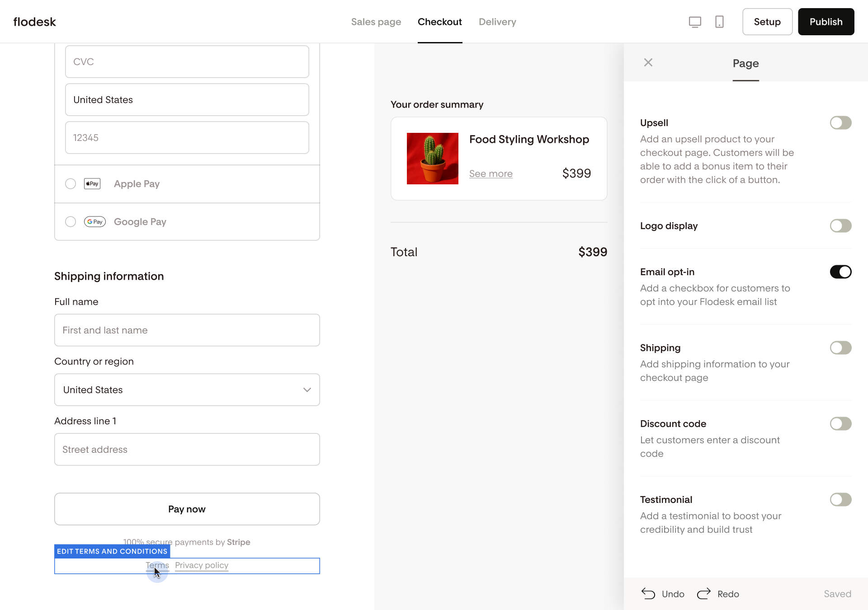
Task: Open the Sales page tab
Action: pyautogui.click(x=376, y=22)
